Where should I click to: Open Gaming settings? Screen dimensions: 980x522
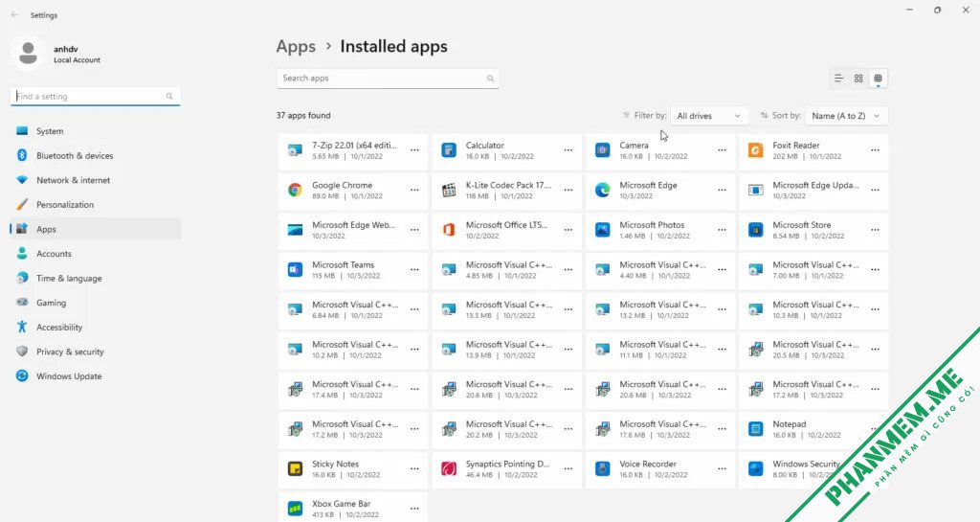[96, 303]
